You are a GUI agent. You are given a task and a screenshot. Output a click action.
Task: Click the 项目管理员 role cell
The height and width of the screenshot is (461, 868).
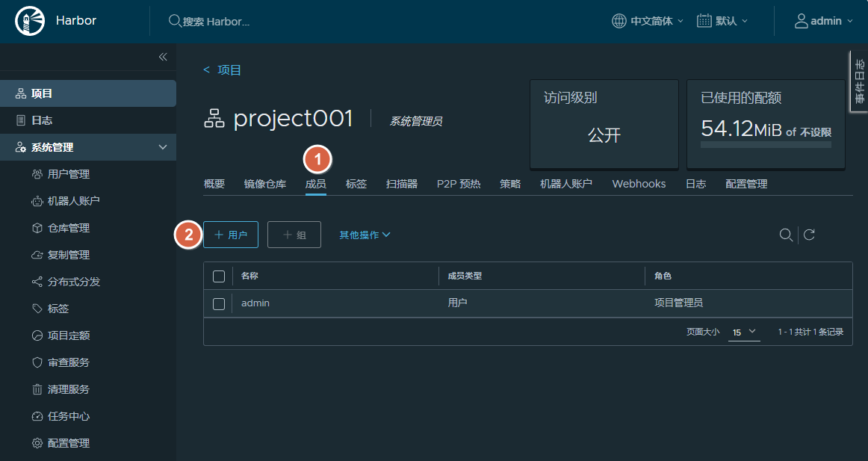point(679,303)
